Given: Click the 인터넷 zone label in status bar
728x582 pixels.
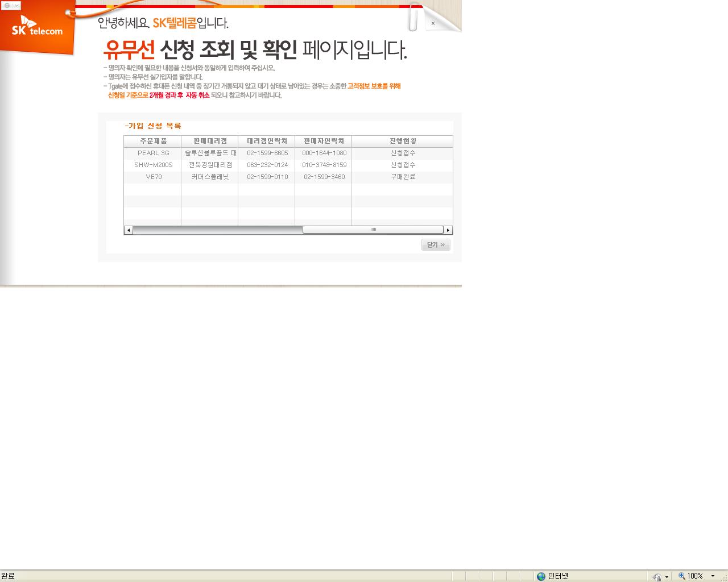Looking at the screenshot, I should [558, 576].
